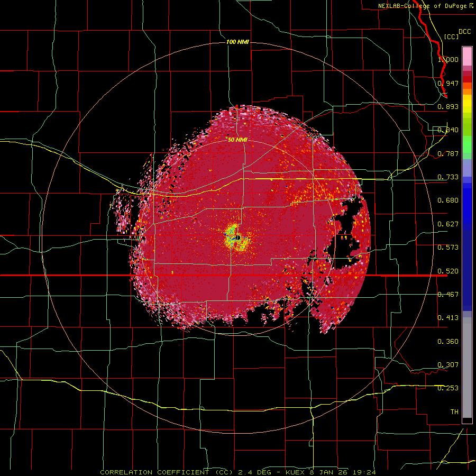The height and width of the screenshot is (476, 476).
Task: Select the 0.680 scale value
Action: [x=448, y=200]
